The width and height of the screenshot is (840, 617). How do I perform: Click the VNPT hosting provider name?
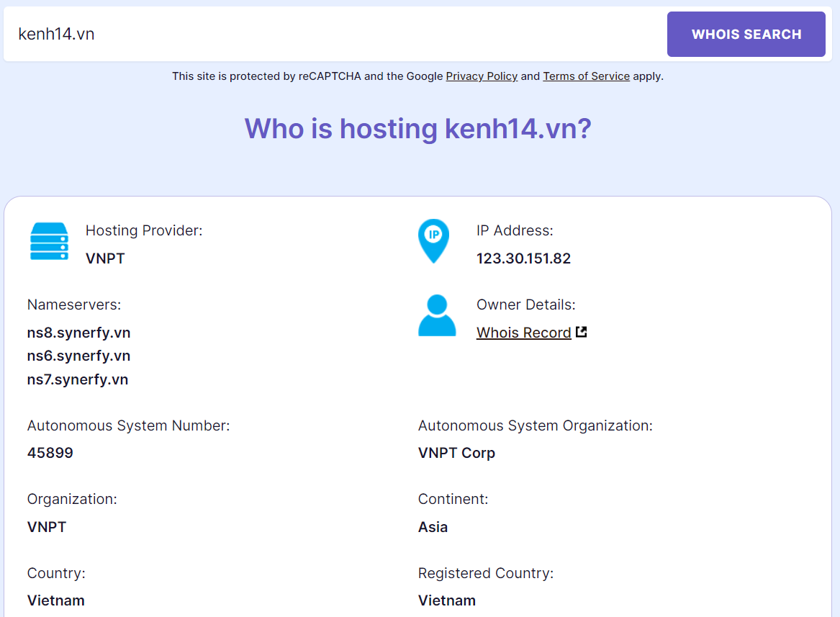(x=105, y=258)
